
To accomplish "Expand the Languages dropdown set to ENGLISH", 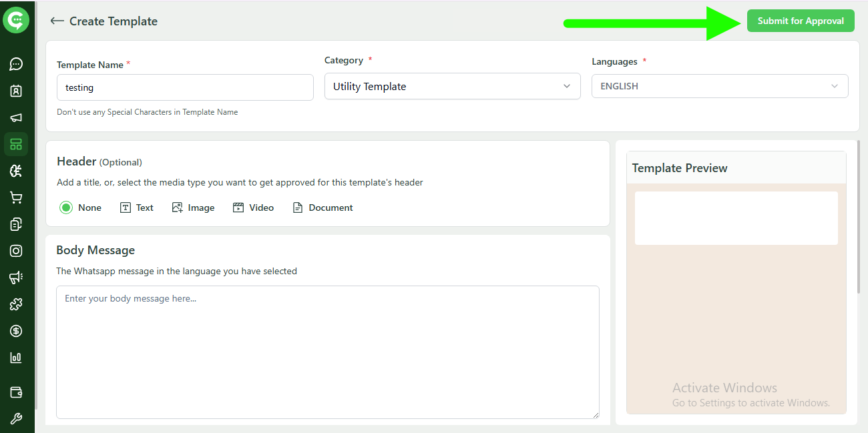I will click(x=719, y=86).
